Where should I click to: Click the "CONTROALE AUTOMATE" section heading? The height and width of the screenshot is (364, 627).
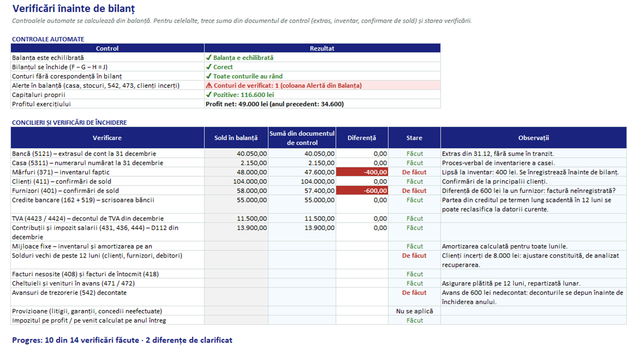click(48, 39)
